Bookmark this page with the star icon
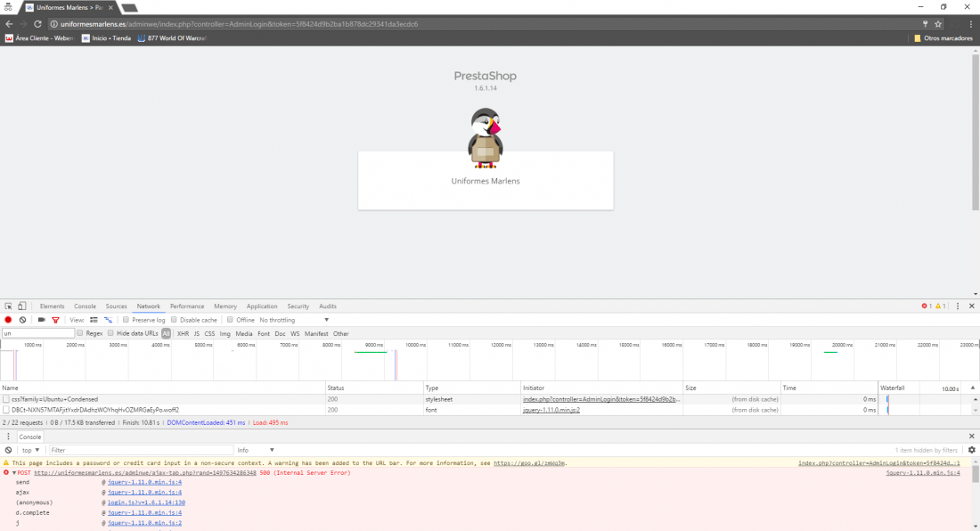This screenshot has height=531, width=980. point(938,24)
